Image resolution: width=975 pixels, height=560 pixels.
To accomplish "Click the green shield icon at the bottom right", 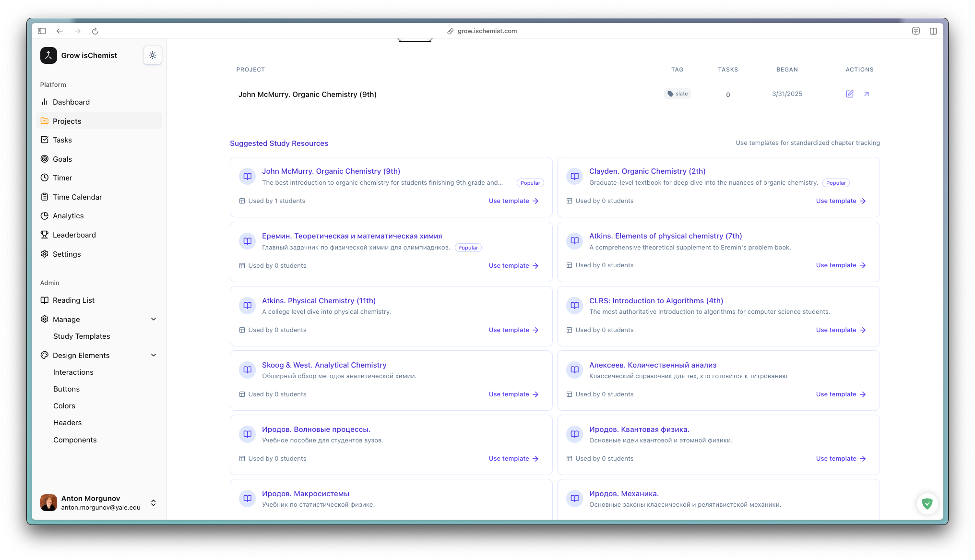I will [927, 503].
